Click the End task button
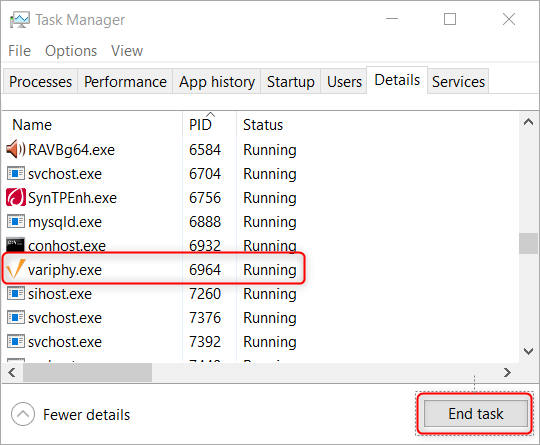Screen dimensions: 540x445 (476, 413)
